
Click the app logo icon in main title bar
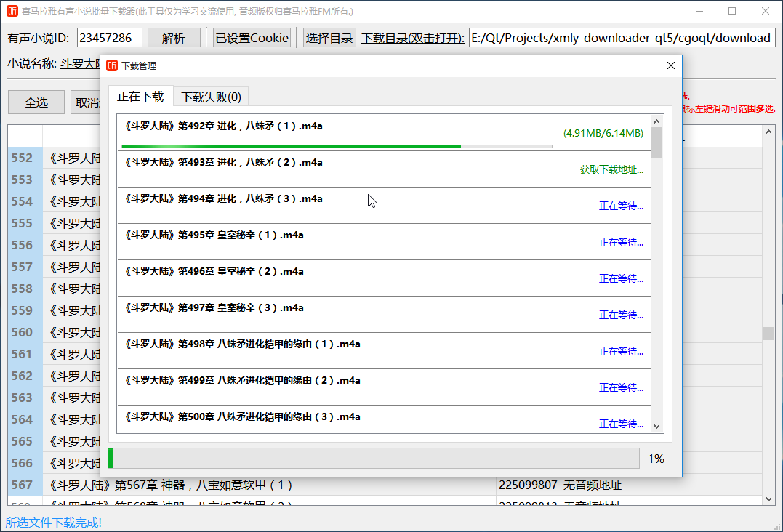point(12,11)
